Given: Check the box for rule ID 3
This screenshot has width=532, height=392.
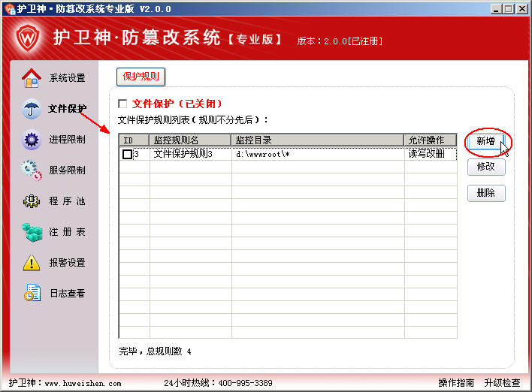Looking at the screenshot, I should click(127, 155).
